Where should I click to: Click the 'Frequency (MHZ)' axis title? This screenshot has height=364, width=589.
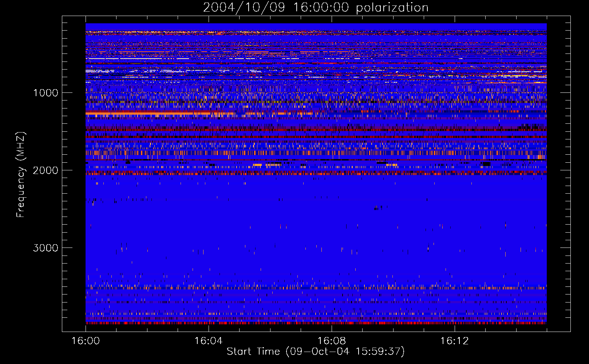point(20,175)
